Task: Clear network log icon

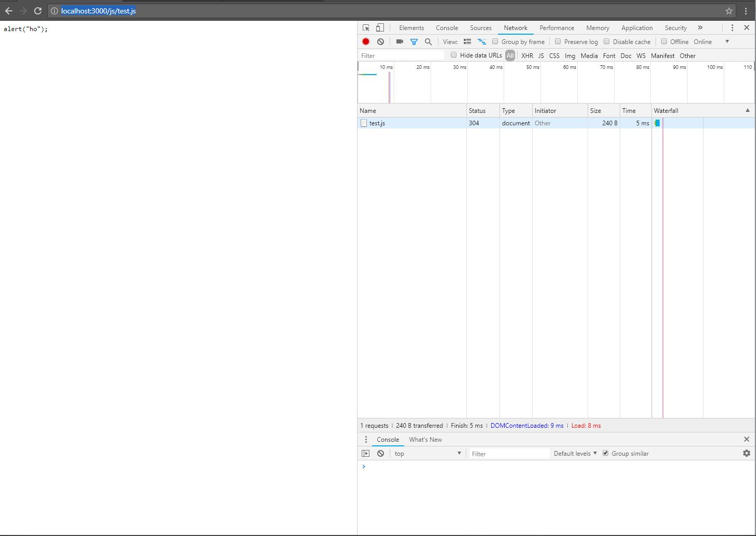Action: pos(381,41)
